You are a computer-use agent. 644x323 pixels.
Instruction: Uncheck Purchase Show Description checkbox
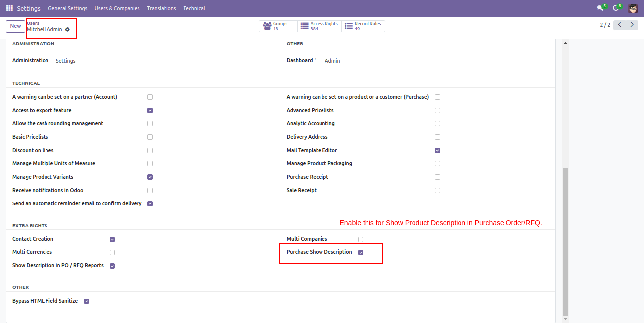361,253
